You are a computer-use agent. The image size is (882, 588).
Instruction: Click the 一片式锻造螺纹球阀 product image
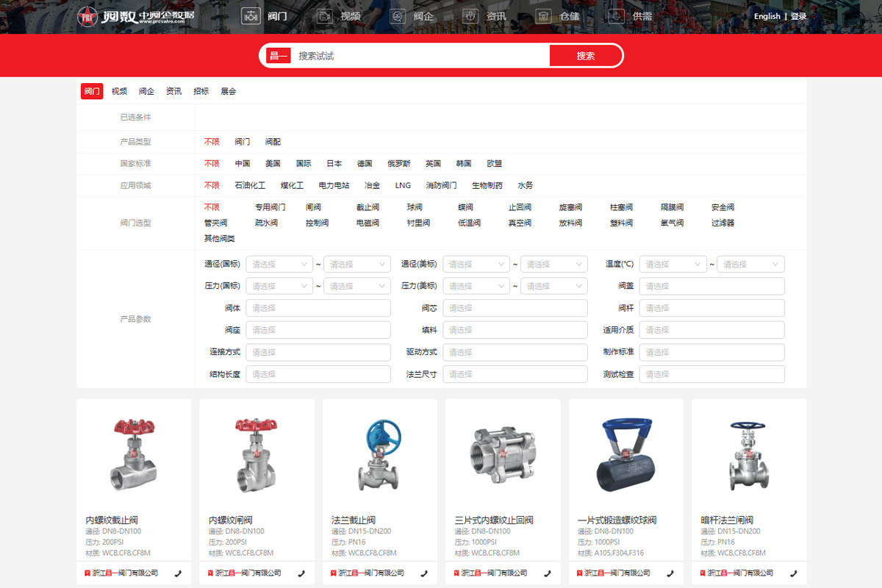pyautogui.click(x=625, y=456)
